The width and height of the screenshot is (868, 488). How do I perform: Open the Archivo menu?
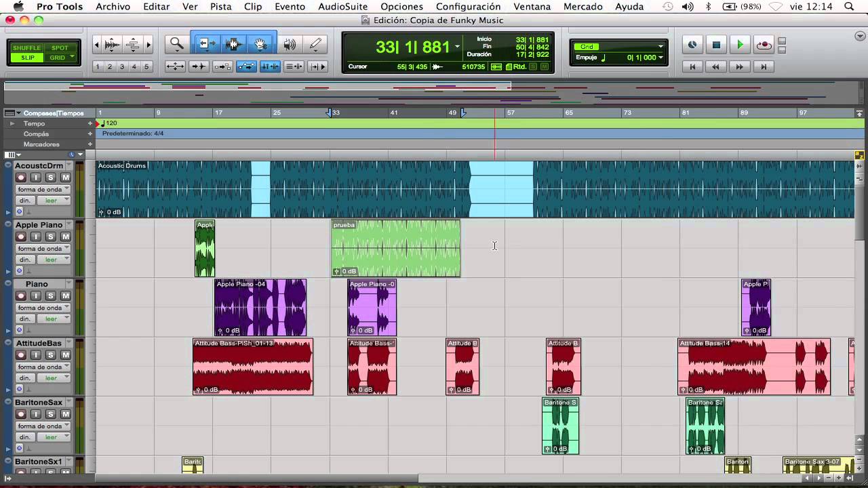click(x=113, y=7)
